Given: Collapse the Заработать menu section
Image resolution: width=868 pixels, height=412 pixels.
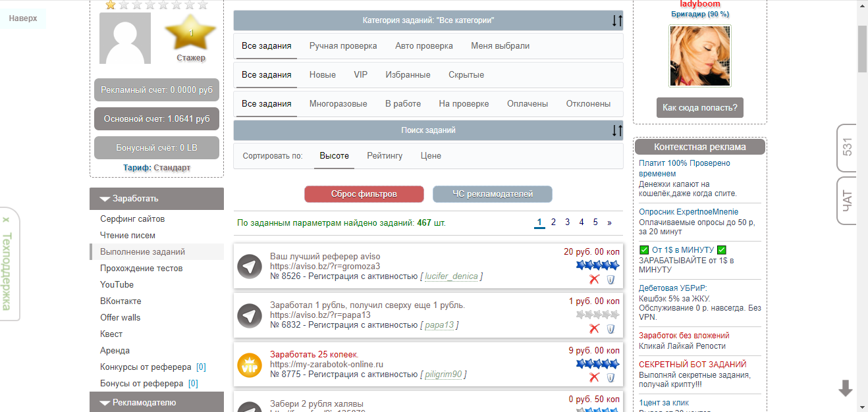Looking at the screenshot, I should [x=157, y=198].
